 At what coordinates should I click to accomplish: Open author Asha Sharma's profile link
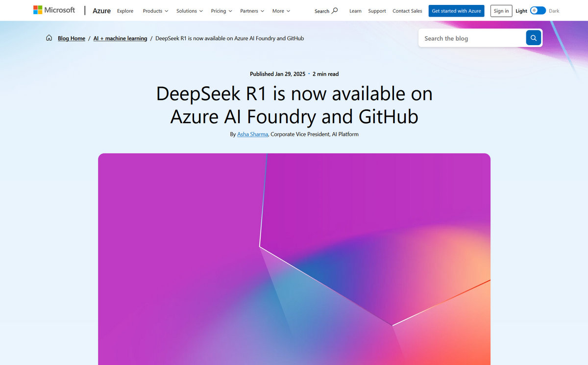pos(252,134)
